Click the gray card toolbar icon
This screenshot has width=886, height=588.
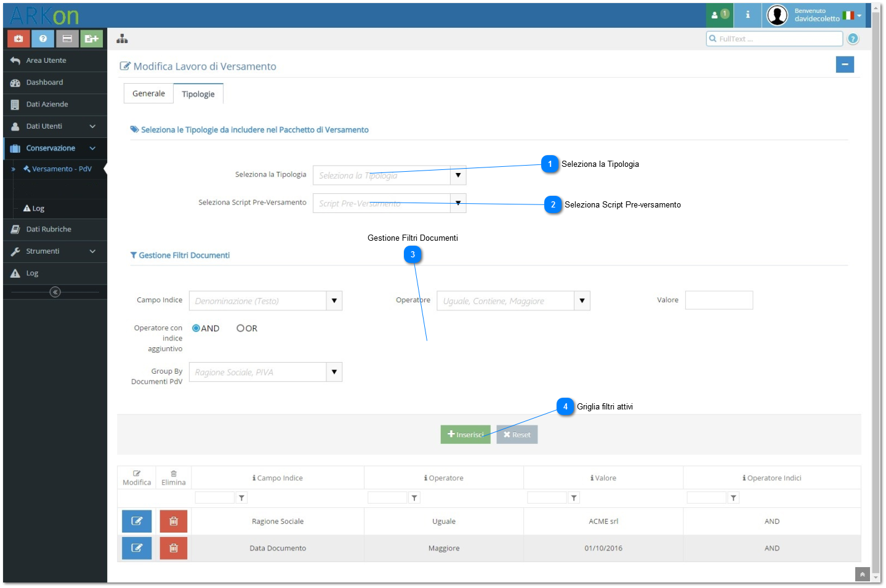(x=67, y=39)
